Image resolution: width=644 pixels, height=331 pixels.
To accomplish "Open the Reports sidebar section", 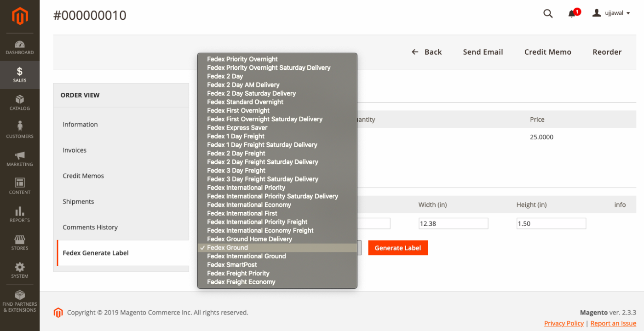I will pos(20,215).
